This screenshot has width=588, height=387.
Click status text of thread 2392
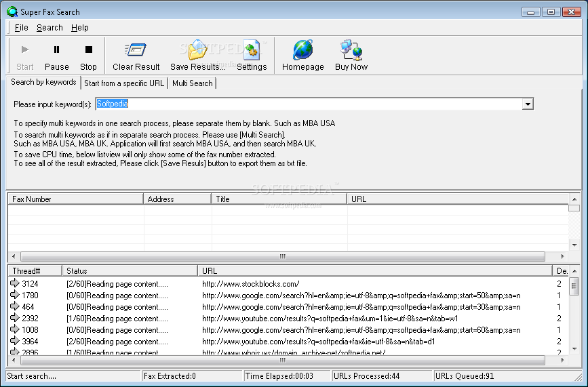117,319
